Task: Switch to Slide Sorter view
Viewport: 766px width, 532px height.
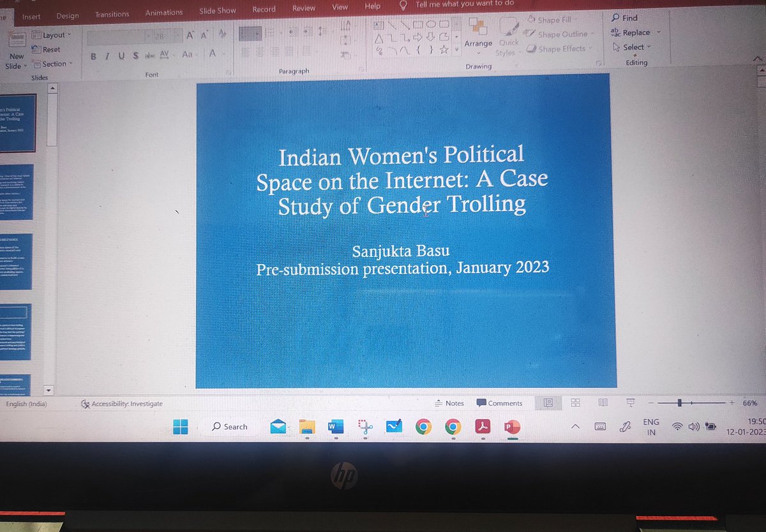Action: coord(575,403)
